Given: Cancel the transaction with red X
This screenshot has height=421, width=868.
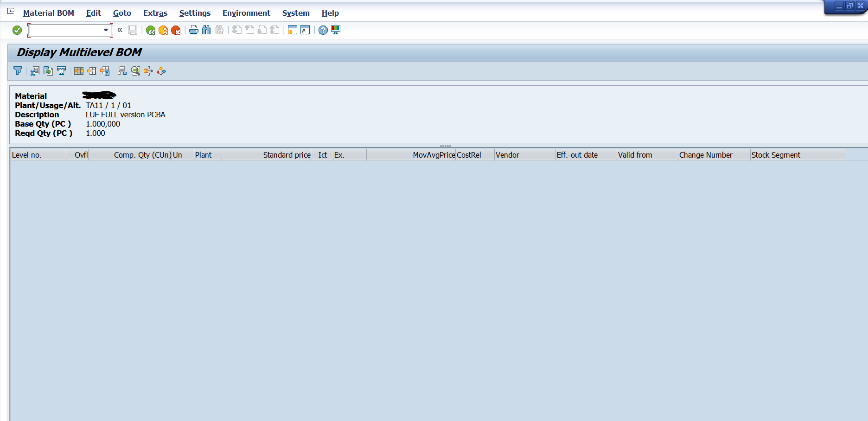Looking at the screenshot, I should point(176,30).
